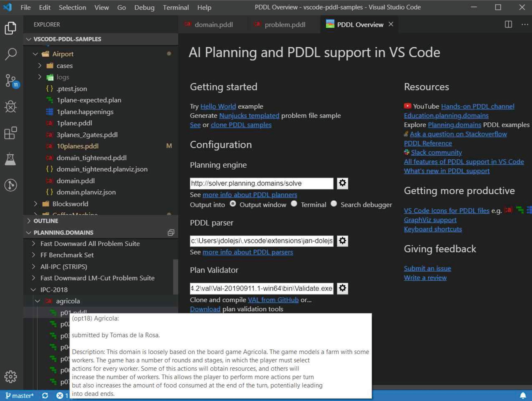532x401 pixels.
Task: Open the Debug view bug icon
Action: [x=10, y=107]
